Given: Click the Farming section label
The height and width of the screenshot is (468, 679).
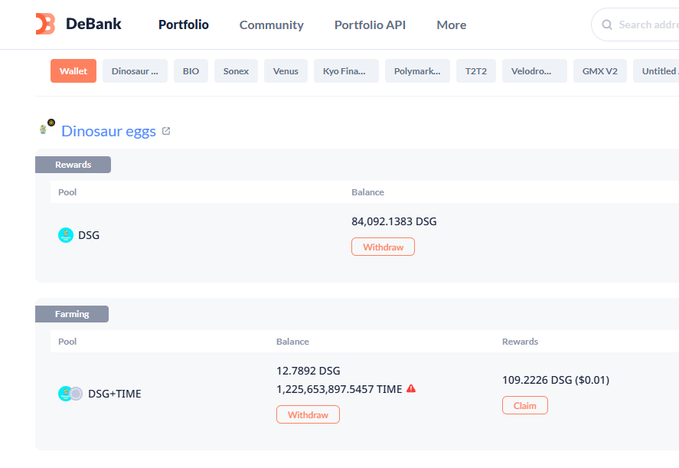Looking at the screenshot, I should point(72,314).
